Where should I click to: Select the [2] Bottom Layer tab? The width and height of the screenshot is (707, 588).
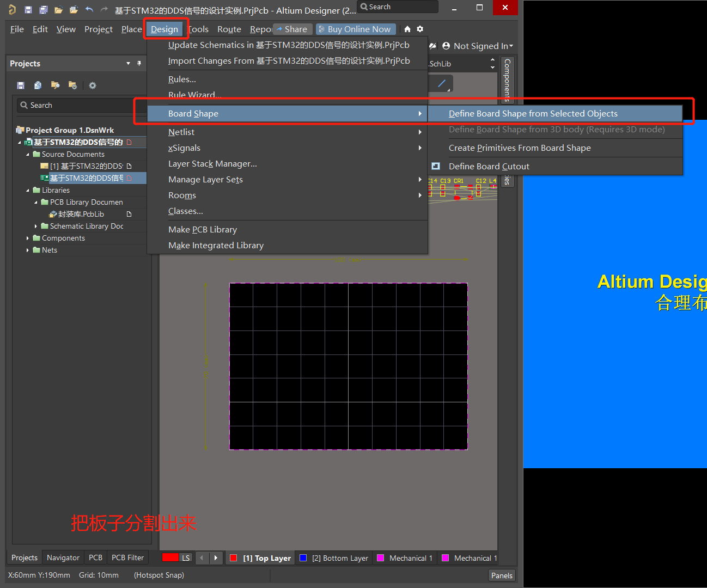334,558
